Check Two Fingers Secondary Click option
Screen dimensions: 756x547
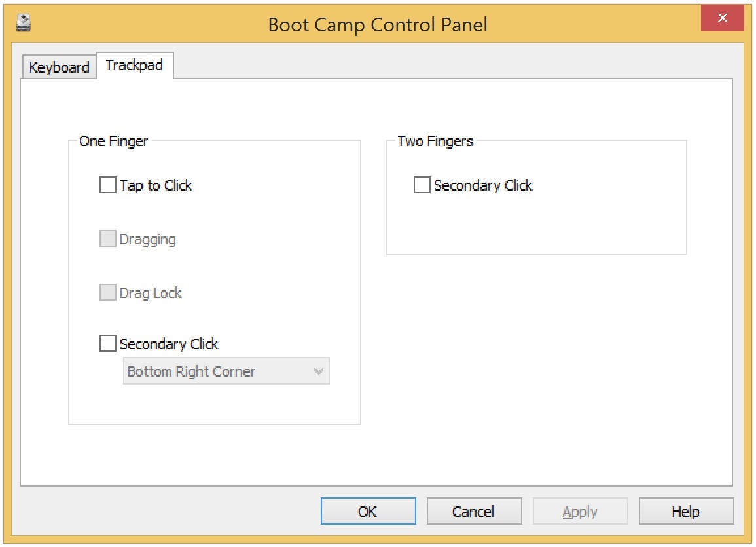click(x=422, y=185)
